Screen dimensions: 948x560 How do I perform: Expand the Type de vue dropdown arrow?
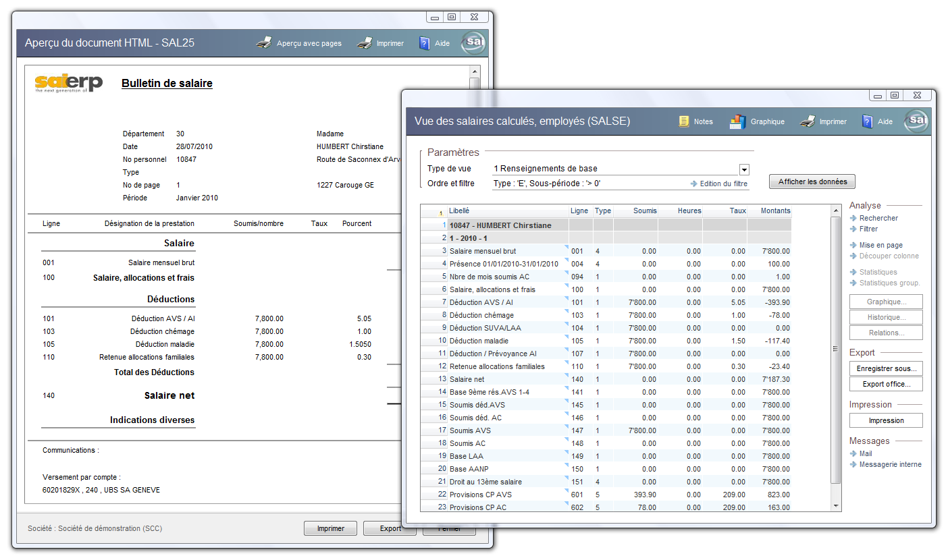(744, 169)
